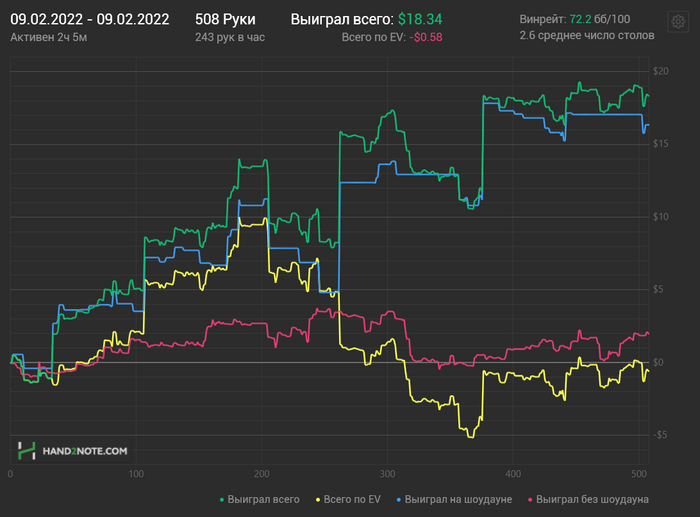Image resolution: width=700 pixels, height=517 pixels.
Task: Toggle the 'Выиграл всего' legend series
Action: pos(259,499)
